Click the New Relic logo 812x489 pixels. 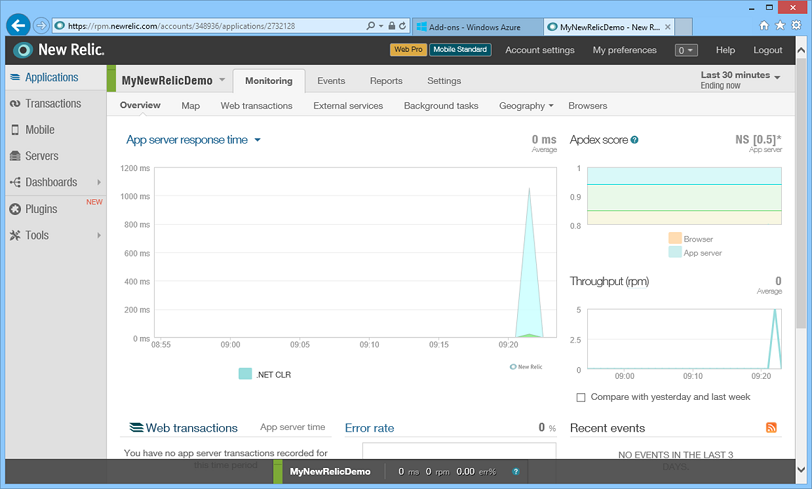click(59, 50)
